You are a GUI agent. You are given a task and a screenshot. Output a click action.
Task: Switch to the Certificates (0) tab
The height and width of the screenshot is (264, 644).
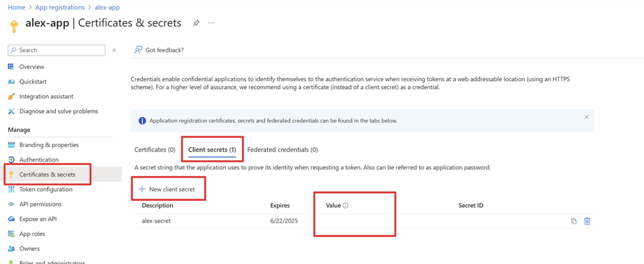[x=155, y=150]
